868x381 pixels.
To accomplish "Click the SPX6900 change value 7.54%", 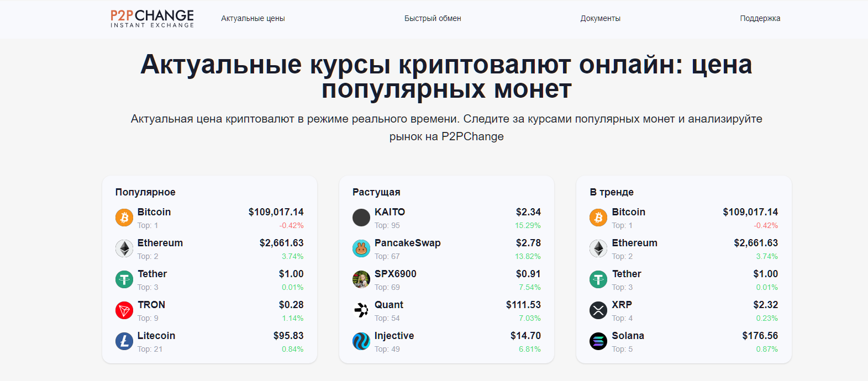I will tap(530, 287).
